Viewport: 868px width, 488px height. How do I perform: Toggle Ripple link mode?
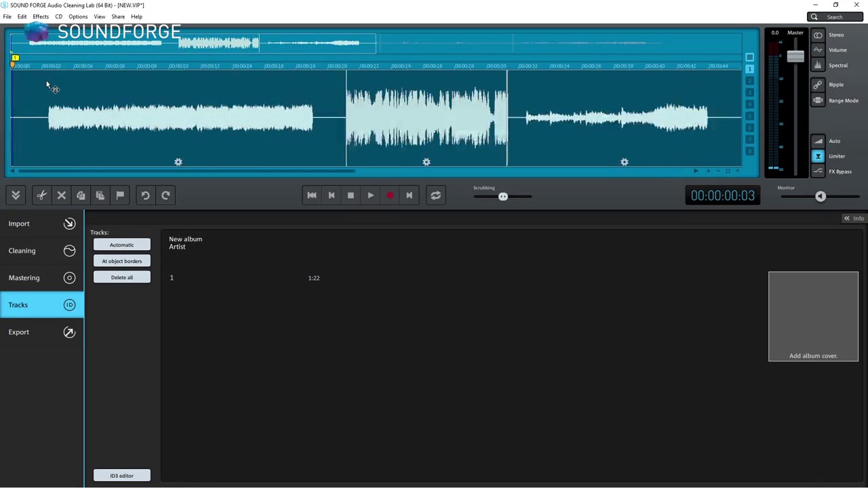coord(818,85)
